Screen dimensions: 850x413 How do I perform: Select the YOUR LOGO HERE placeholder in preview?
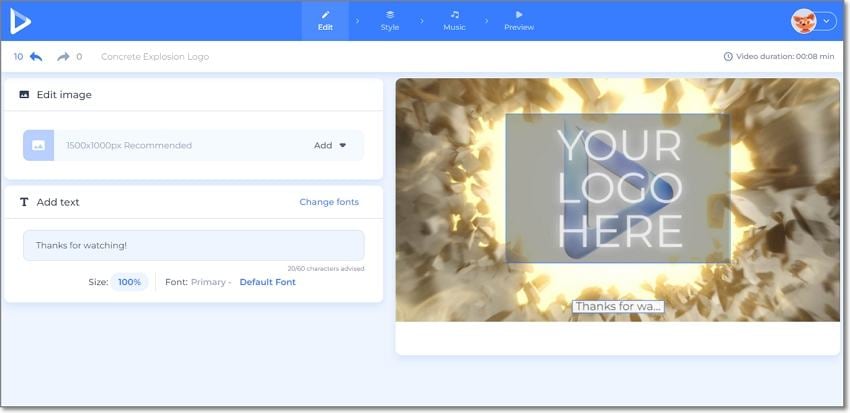[x=618, y=188]
